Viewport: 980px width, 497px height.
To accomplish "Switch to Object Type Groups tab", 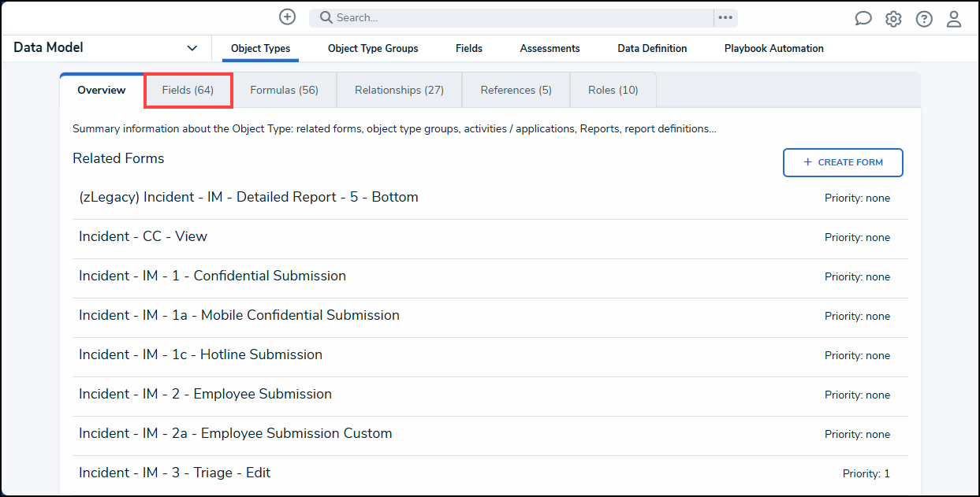I will [x=373, y=48].
